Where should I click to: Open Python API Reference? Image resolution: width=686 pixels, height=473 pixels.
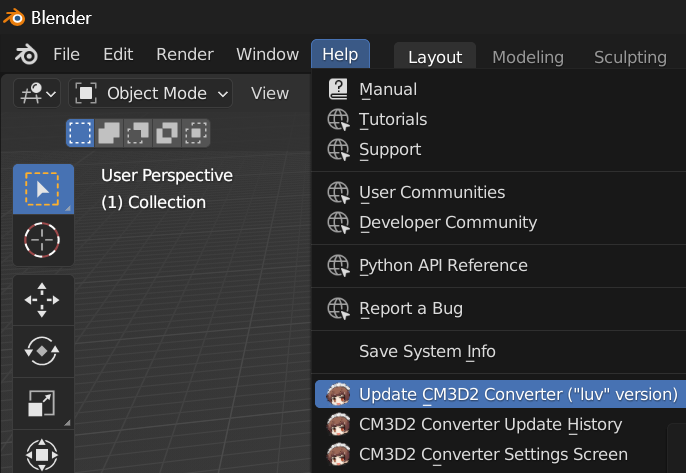[x=500, y=266]
